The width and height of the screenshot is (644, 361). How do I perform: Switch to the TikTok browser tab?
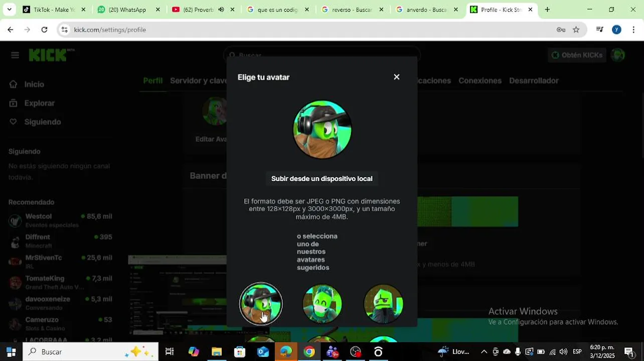pos(54,10)
